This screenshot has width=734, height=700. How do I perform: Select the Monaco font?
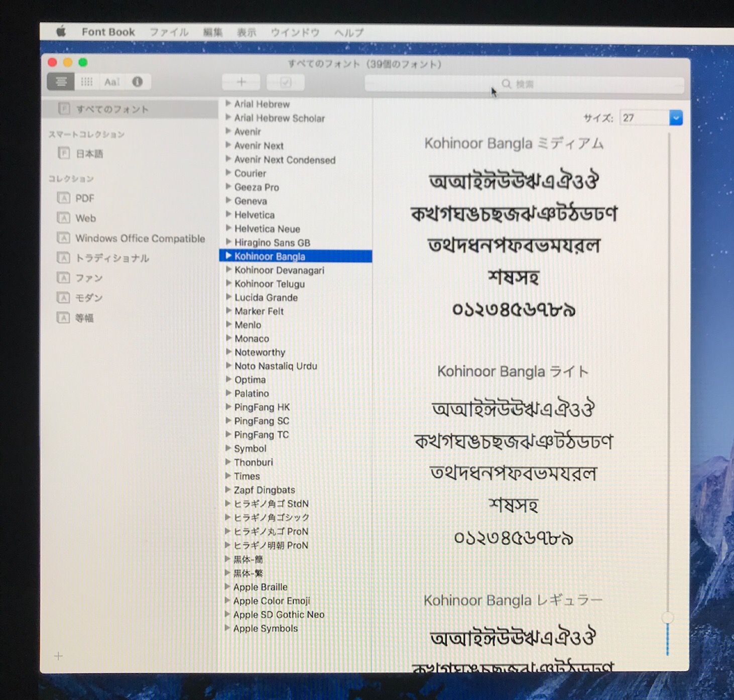coord(252,338)
